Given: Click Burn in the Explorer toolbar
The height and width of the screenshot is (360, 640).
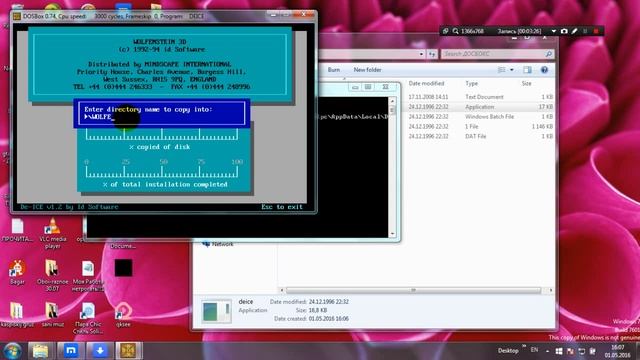Looking at the screenshot, I should [x=333, y=70].
